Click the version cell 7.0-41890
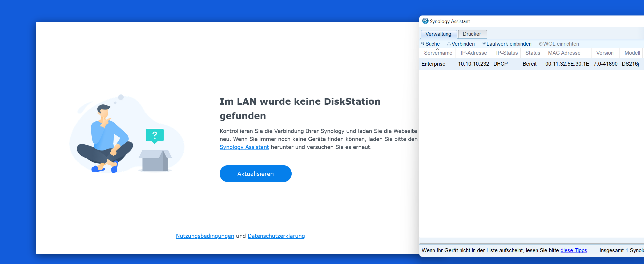Screen dimensions: 644x264 click(x=606, y=64)
